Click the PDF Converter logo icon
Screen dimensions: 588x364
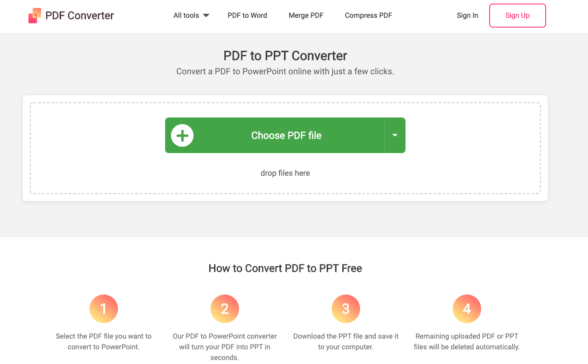[34, 15]
